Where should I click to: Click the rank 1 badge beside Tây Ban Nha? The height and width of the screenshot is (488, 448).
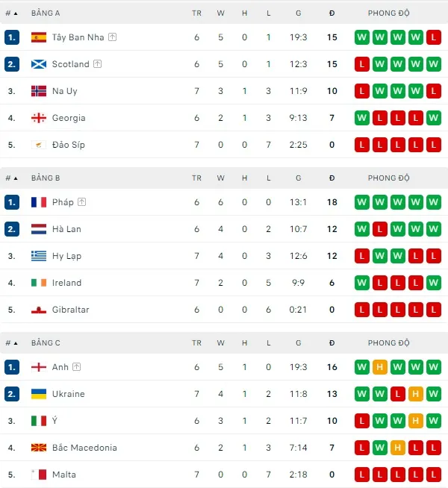pyautogui.click(x=11, y=37)
